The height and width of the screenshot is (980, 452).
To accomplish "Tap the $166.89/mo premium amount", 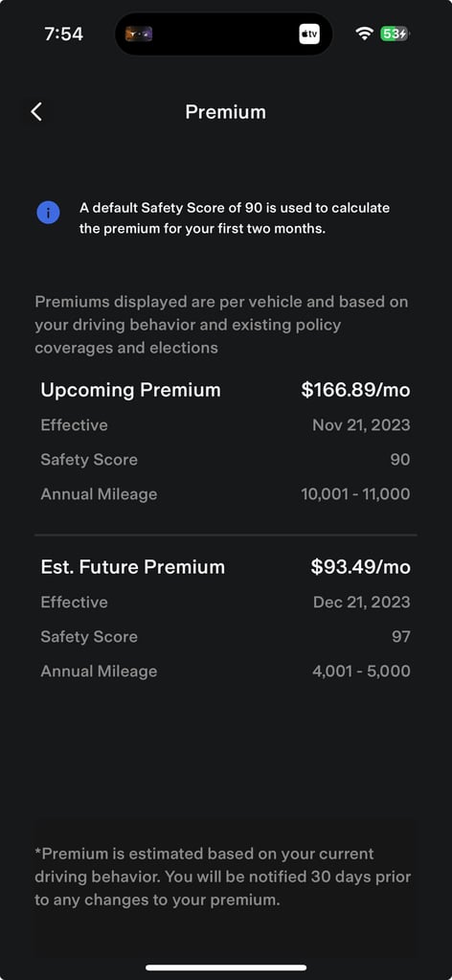I will pyautogui.click(x=355, y=390).
